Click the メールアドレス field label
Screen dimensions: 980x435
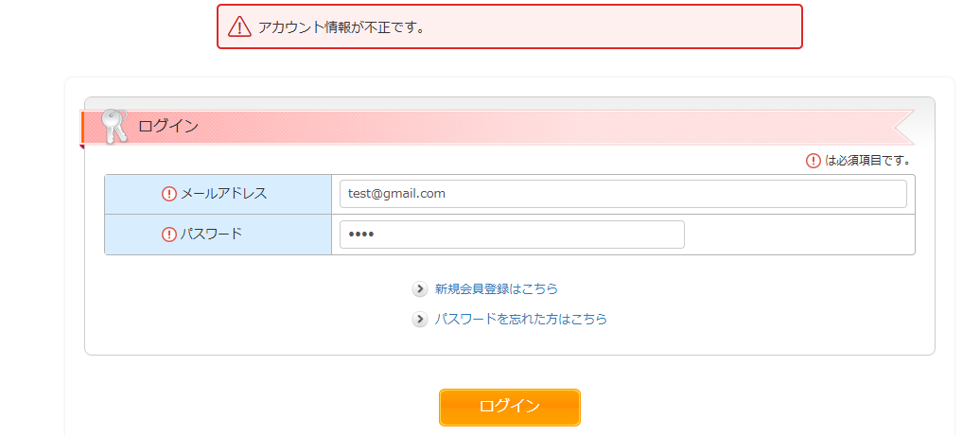pos(224,194)
